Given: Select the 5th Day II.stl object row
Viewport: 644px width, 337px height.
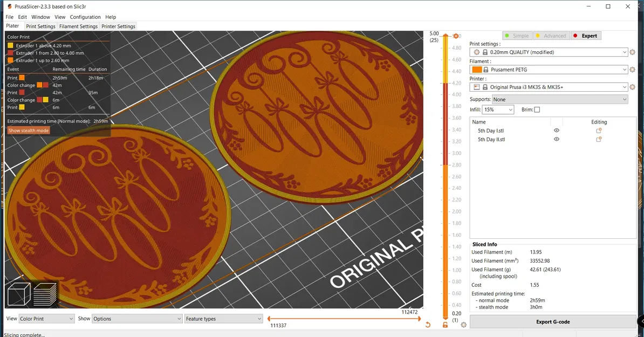Looking at the screenshot, I should click(x=552, y=139).
